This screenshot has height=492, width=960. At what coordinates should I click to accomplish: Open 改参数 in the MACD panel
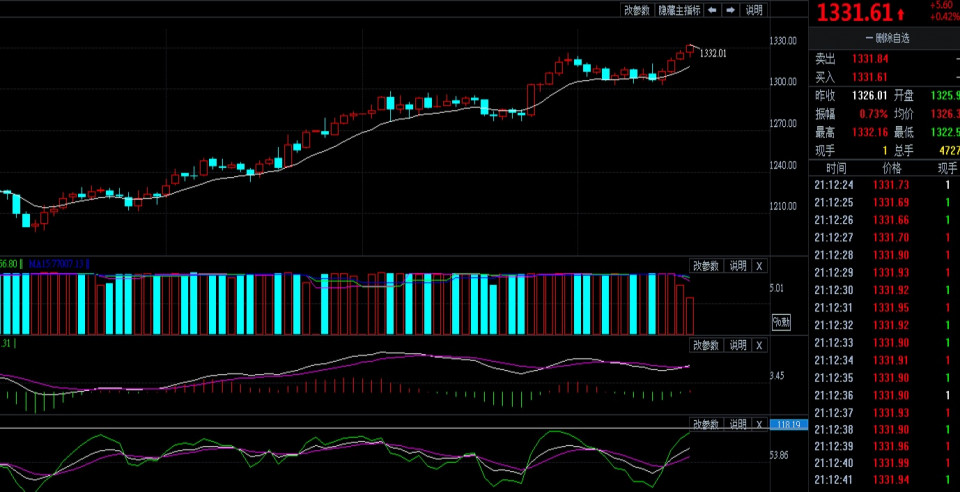[x=706, y=345]
